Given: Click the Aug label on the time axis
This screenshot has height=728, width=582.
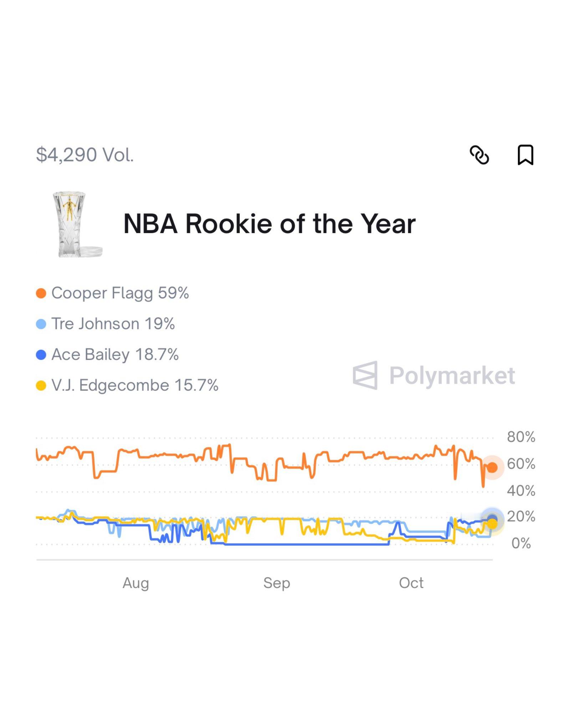Looking at the screenshot, I should [x=136, y=583].
